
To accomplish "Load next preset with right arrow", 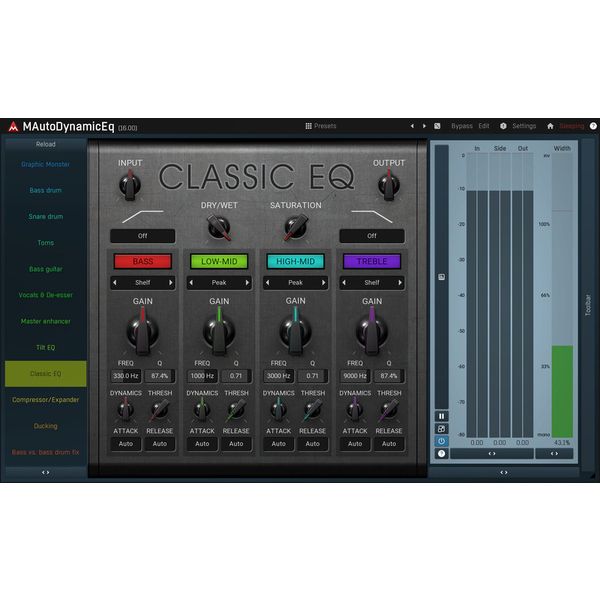I will 424,126.
